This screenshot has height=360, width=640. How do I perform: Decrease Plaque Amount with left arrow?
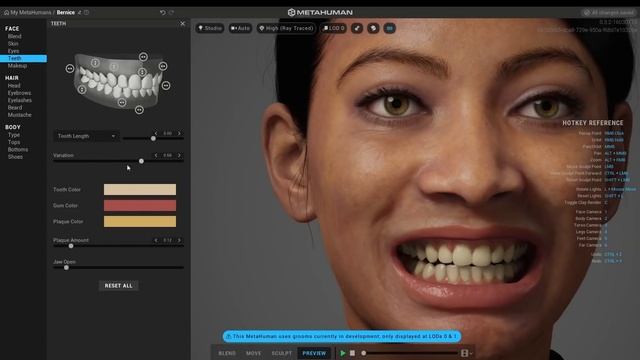(156, 240)
